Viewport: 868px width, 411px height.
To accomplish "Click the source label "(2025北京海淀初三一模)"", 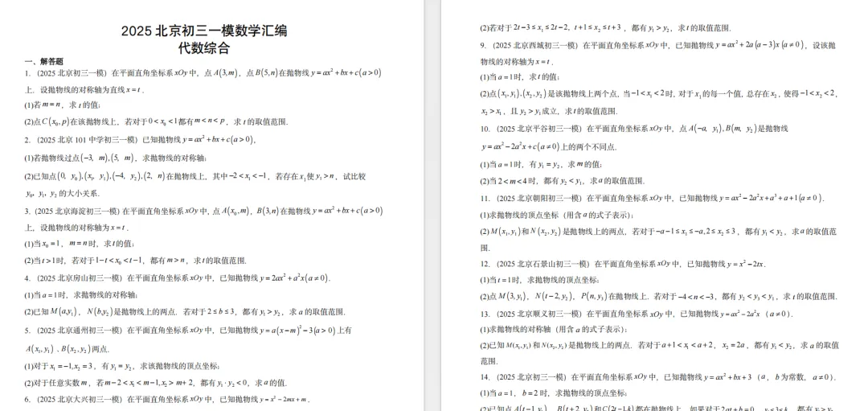I will [77, 211].
